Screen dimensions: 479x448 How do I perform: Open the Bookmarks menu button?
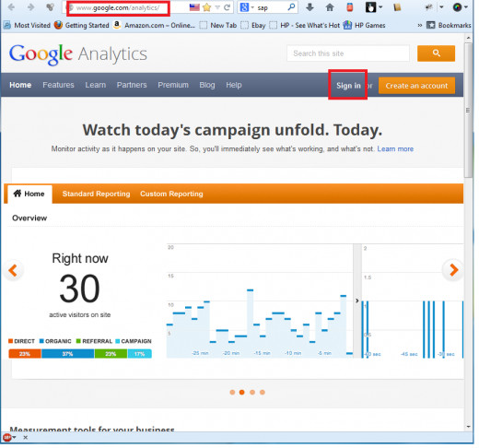click(449, 25)
